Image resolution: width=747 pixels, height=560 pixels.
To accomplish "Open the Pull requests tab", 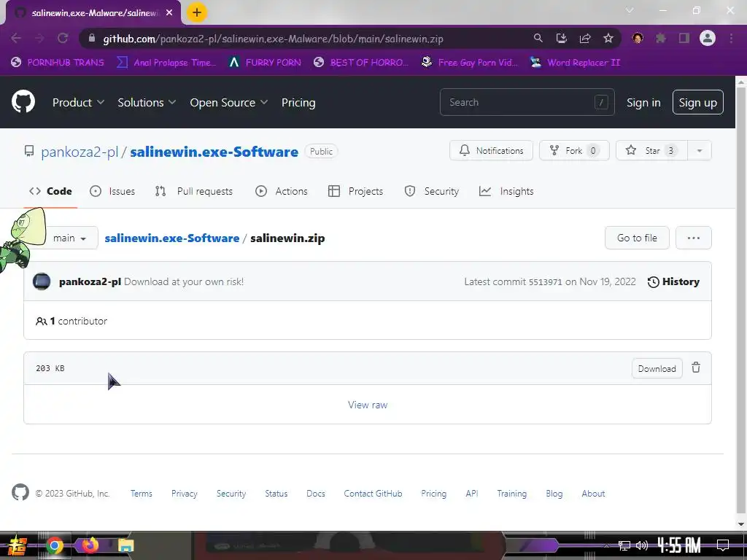I will [x=194, y=191].
